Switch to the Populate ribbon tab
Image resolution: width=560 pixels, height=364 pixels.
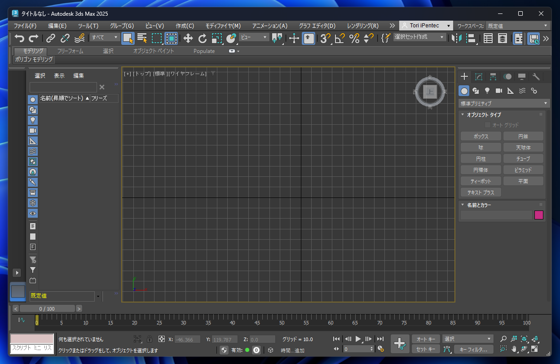tap(204, 51)
